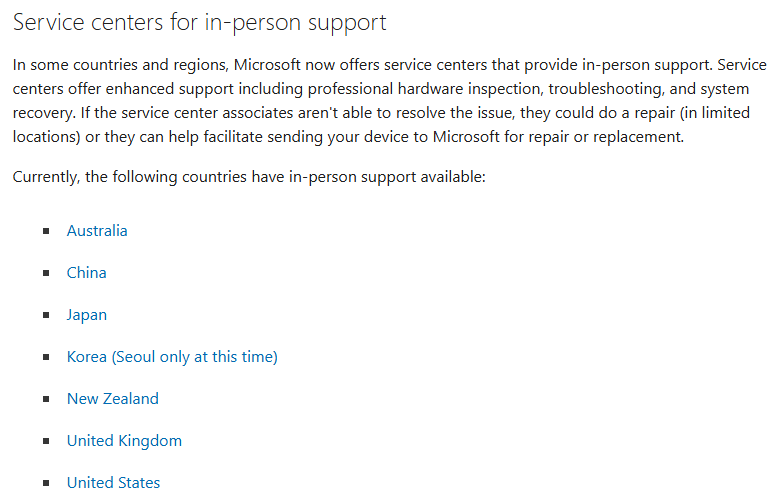
Task: Visit the New Zealand link
Action: point(113,399)
